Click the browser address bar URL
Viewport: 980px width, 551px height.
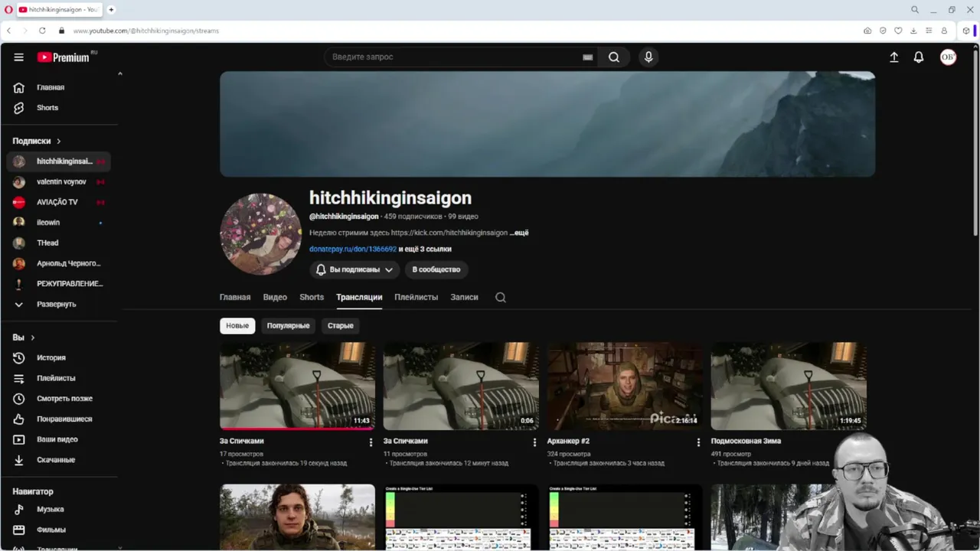pos(146,31)
